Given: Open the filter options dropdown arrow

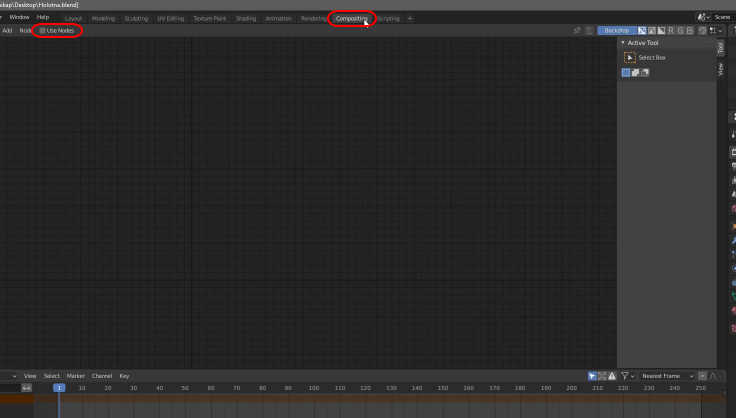Looking at the screenshot, I should [x=632, y=376].
